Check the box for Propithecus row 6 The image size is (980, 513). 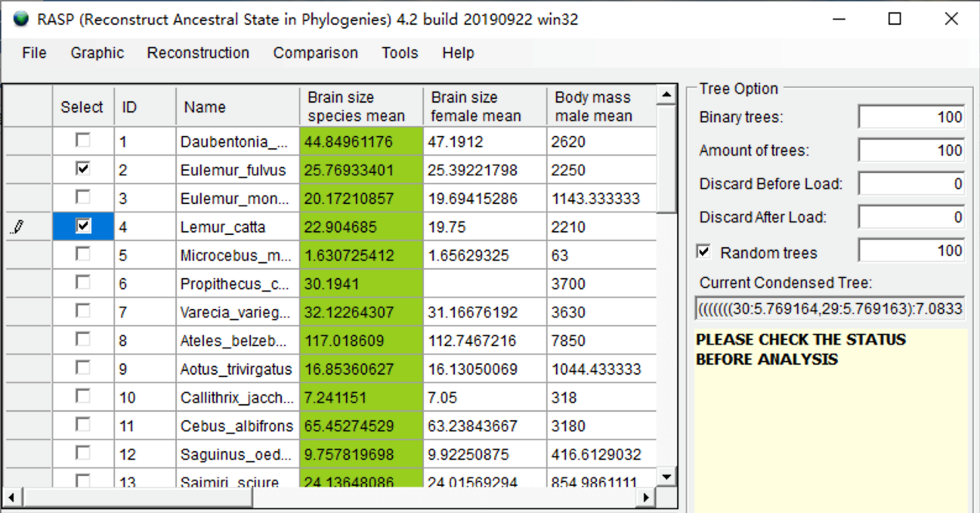click(x=83, y=282)
